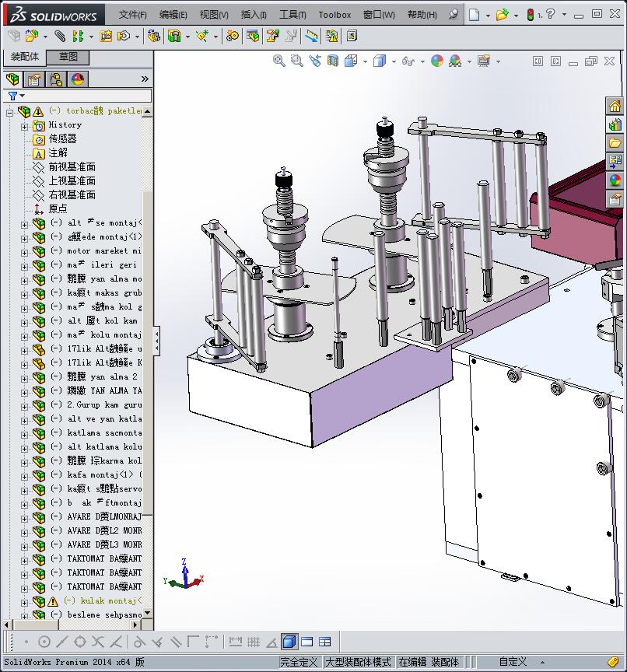The height and width of the screenshot is (672, 627).
Task: Open the PropertyManager tab icon
Action: tap(34, 79)
